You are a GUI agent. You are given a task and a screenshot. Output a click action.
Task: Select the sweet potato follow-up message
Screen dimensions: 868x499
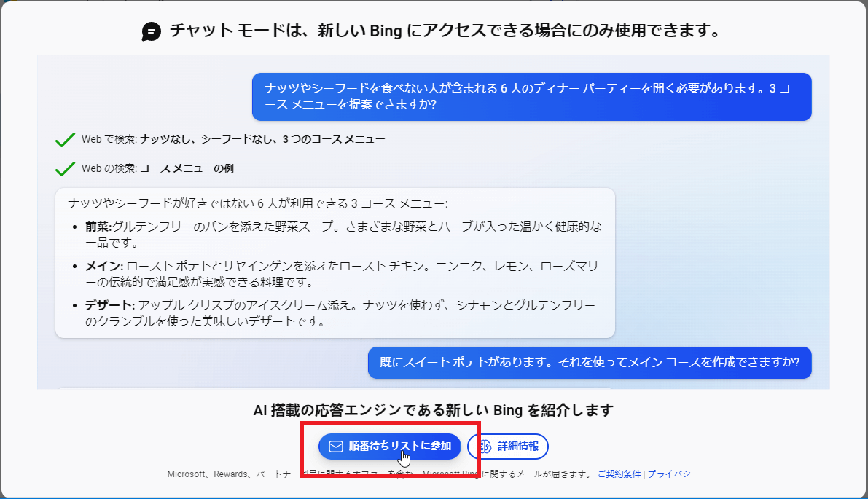tap(589, 362)
